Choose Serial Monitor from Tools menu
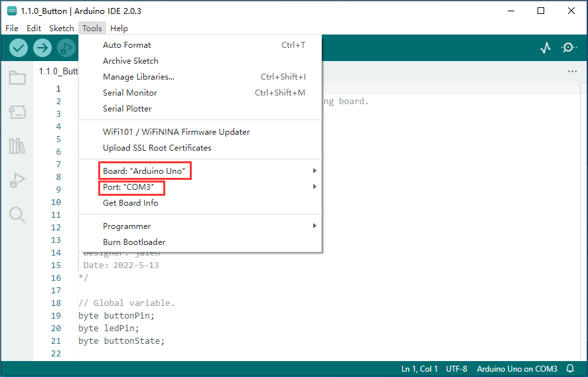 [200, 93]
